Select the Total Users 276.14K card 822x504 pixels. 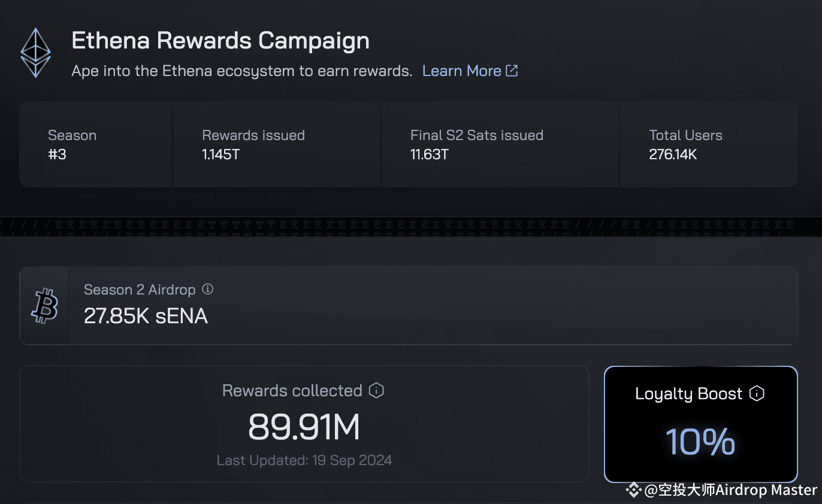[709, 144]
